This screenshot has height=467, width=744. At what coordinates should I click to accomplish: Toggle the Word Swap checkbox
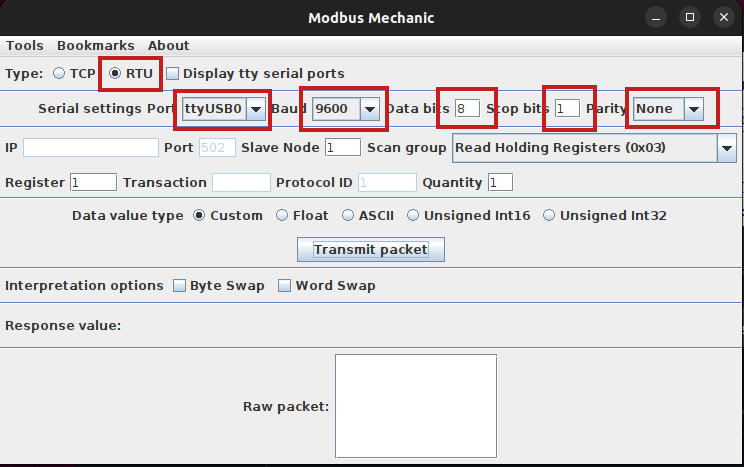[x=285, y=286]
